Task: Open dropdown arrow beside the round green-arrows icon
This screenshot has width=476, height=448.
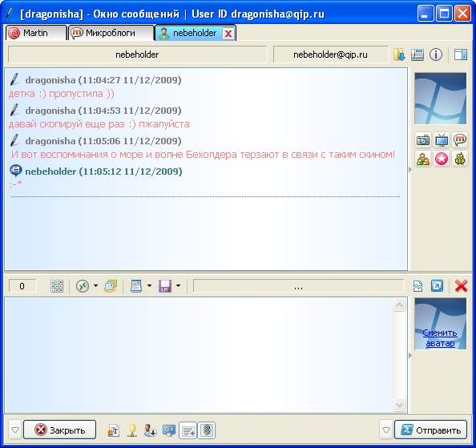Action: click(x=95, y=285)
